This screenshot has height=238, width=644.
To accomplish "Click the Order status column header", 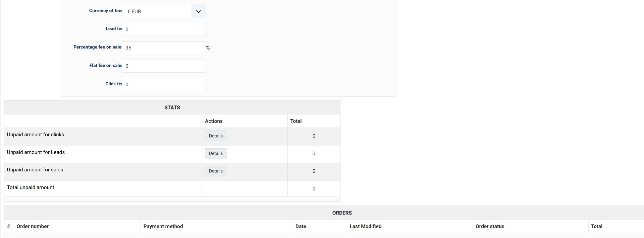I will [x=490, y=227].
